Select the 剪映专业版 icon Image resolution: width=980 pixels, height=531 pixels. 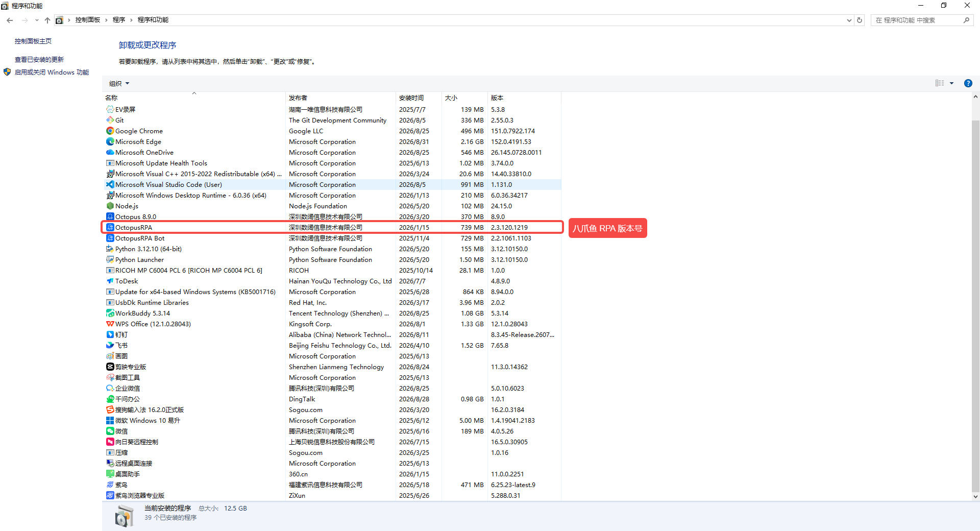(110, 367)
